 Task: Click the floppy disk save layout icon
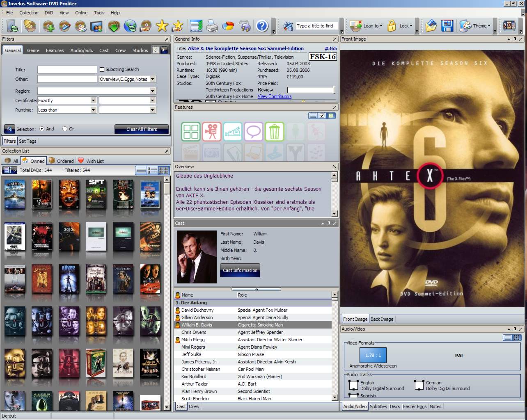pyautogui.click(x=447, y=26)
